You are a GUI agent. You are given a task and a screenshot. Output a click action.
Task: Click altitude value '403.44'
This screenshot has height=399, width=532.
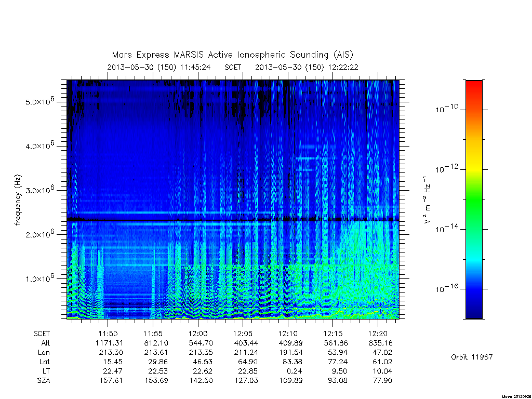(x=246, y=343)
